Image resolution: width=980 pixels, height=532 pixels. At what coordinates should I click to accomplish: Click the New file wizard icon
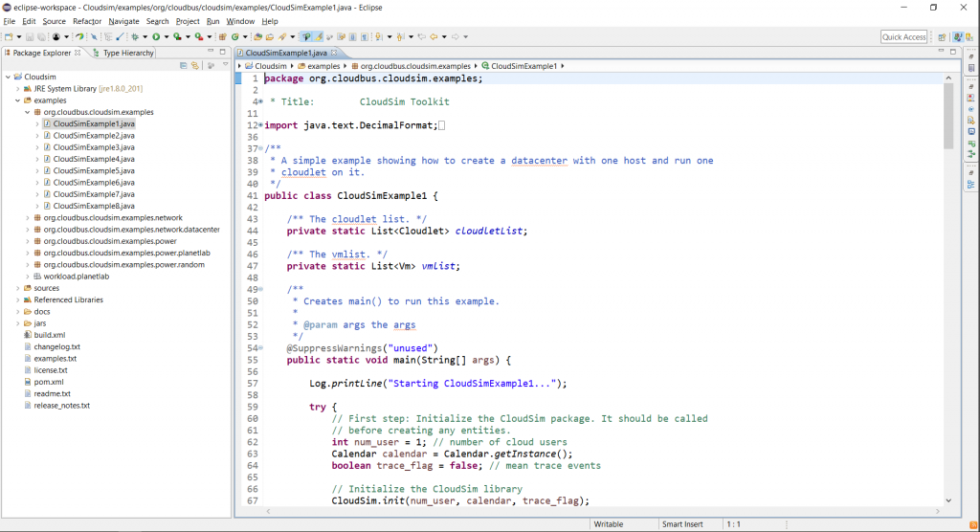click(9, 37)
